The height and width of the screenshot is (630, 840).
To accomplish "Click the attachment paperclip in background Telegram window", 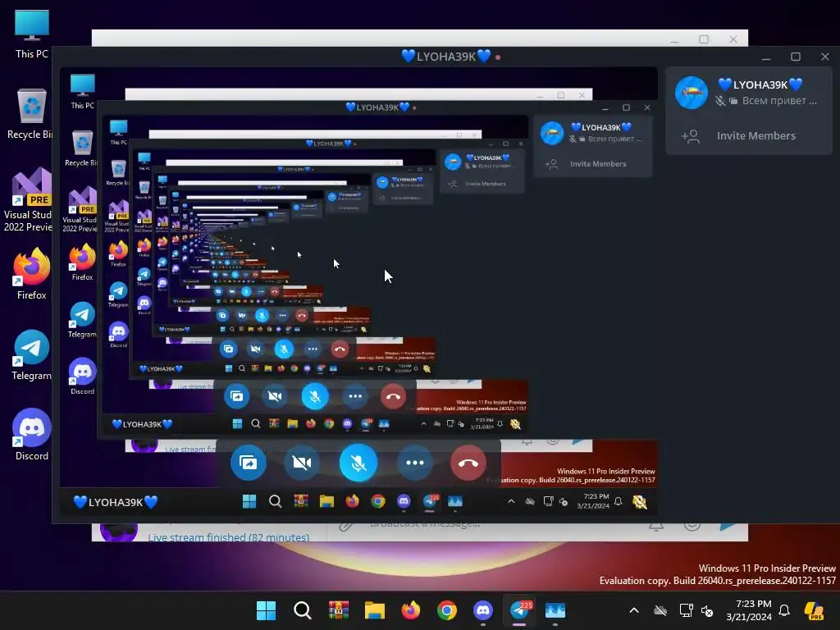I will [345, 527].
